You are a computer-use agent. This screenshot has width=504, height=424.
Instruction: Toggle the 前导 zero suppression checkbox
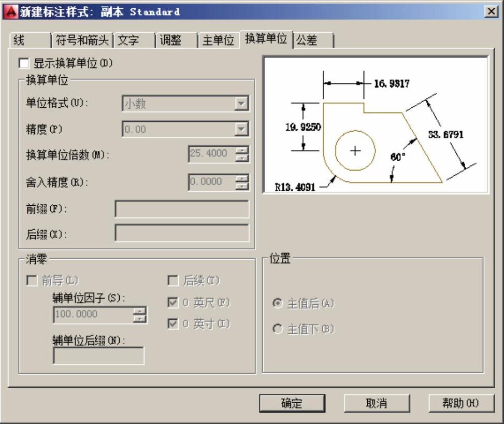[32, 281]
